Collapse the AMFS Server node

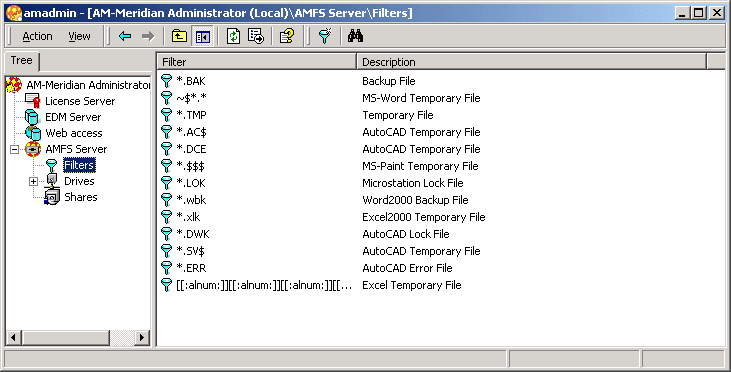(14, 149)
